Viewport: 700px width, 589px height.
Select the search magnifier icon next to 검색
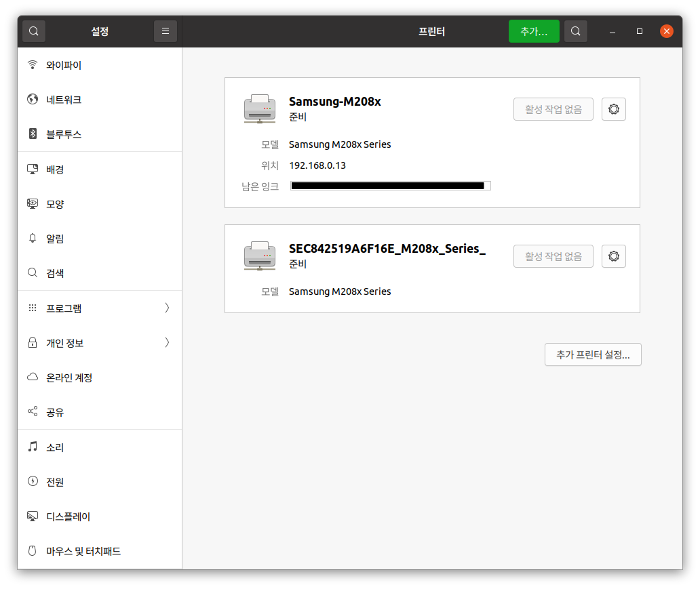pyautogui.click(x=33, y=272)
